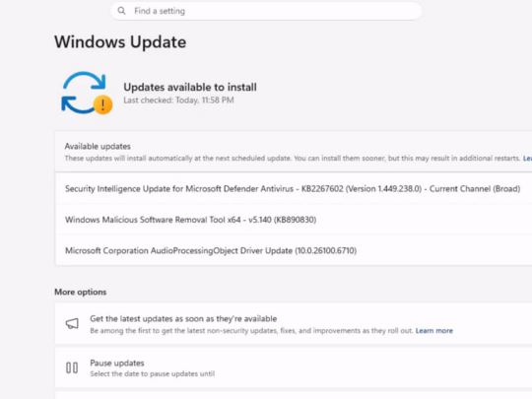Viewport: 532px width, 399px height.
Task: Click the Available updates heading
Action: click(x=98, y=146)
